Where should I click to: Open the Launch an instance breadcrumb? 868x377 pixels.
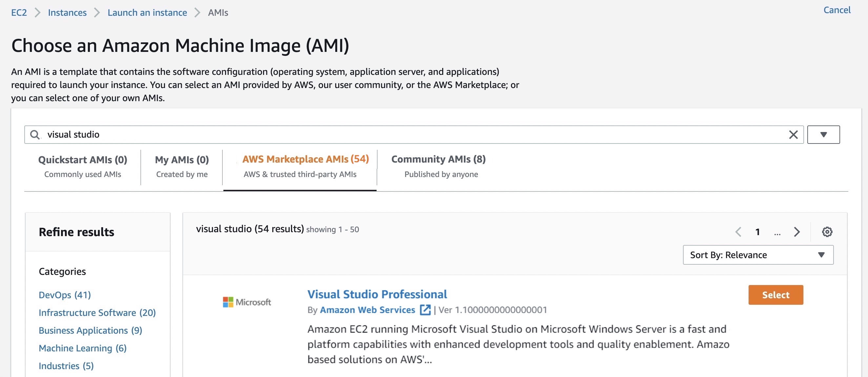(x=147, y=13)
